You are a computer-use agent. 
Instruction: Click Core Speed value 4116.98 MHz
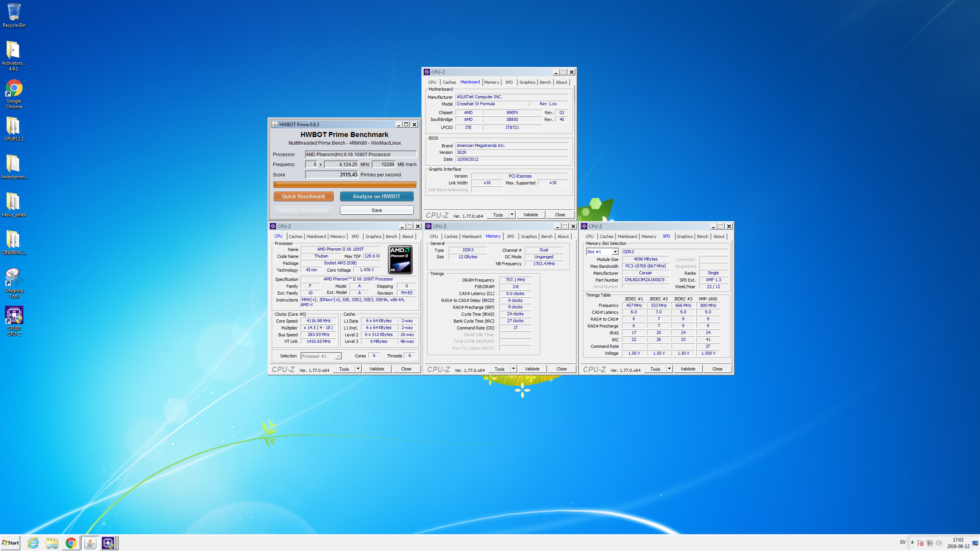pos(318,321)
